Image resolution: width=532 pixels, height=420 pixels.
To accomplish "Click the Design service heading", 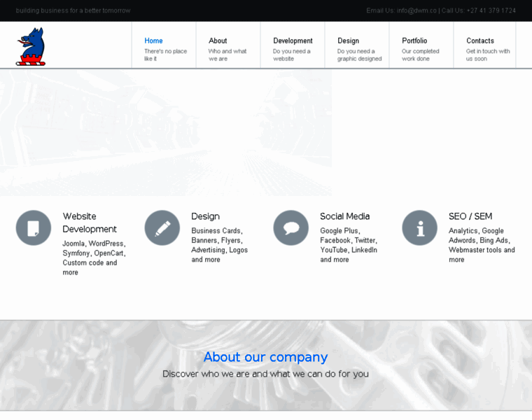I will (205, 216).
